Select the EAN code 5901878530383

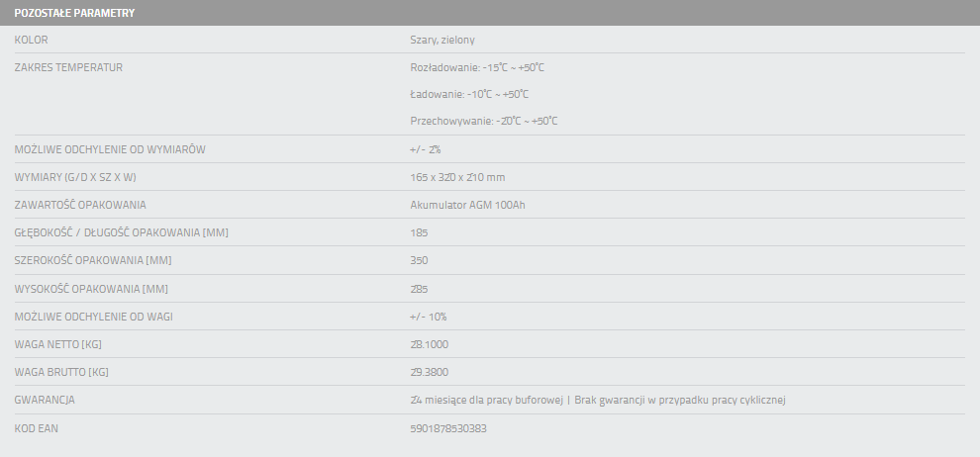point(447,428)
